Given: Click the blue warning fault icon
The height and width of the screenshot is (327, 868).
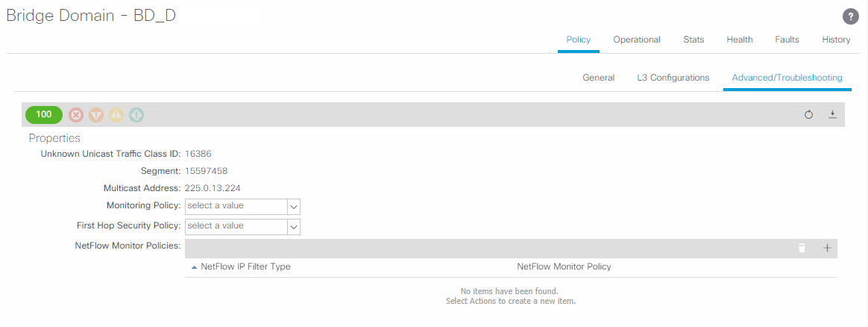Looking at the screenshot, I should [136, 115].
